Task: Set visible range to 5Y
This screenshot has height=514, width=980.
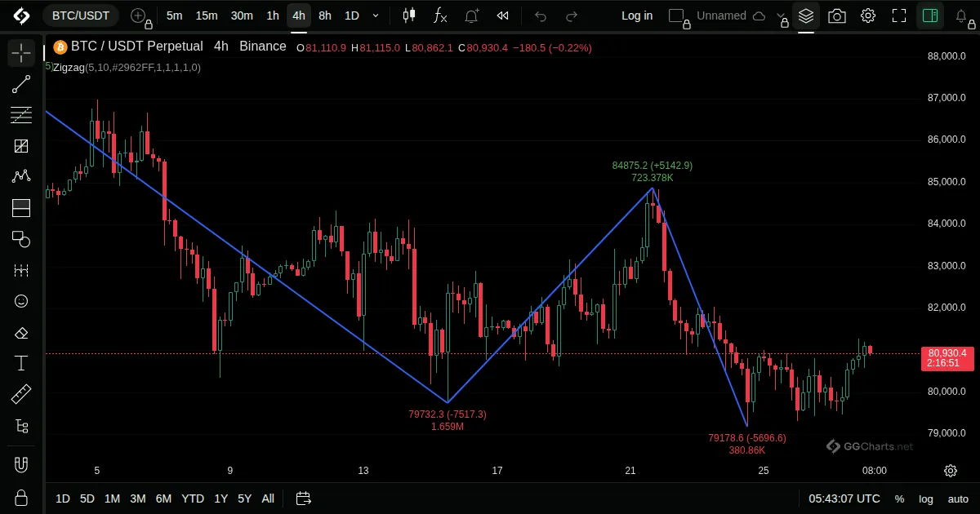Action: pyautogui.click(x=244, y=498)
